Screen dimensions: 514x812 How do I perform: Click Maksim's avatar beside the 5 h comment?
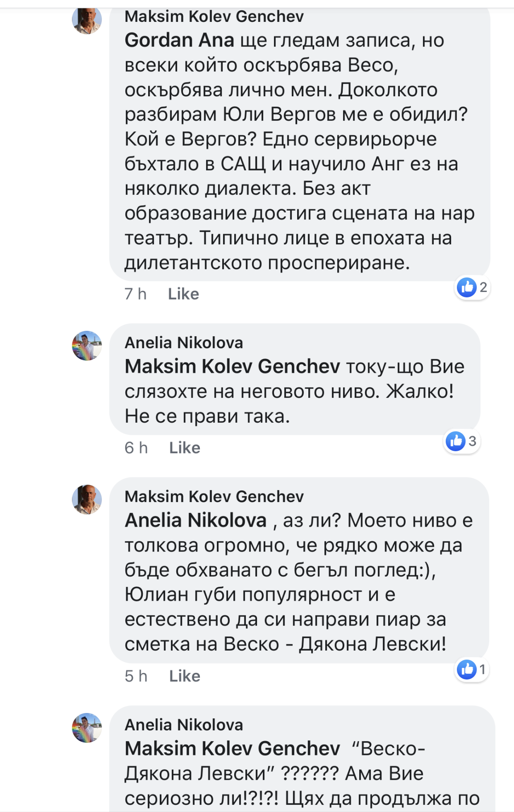pos(87,499)
